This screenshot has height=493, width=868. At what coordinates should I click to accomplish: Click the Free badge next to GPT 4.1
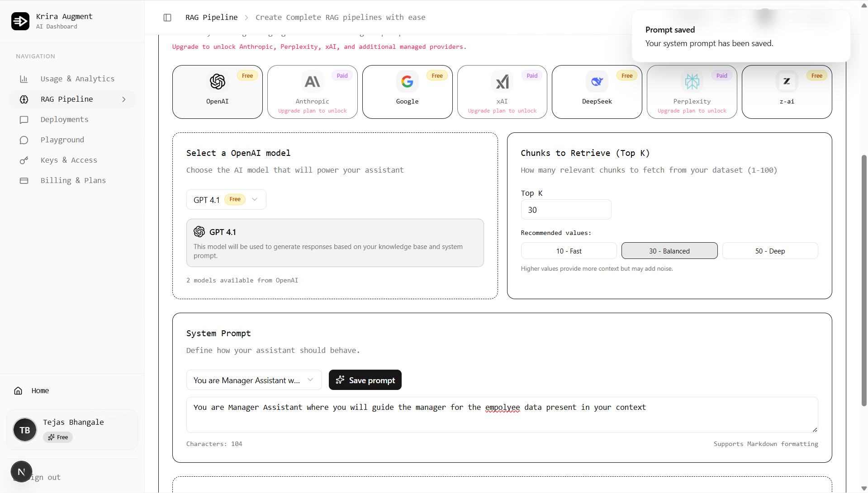[x=235, y=199]
